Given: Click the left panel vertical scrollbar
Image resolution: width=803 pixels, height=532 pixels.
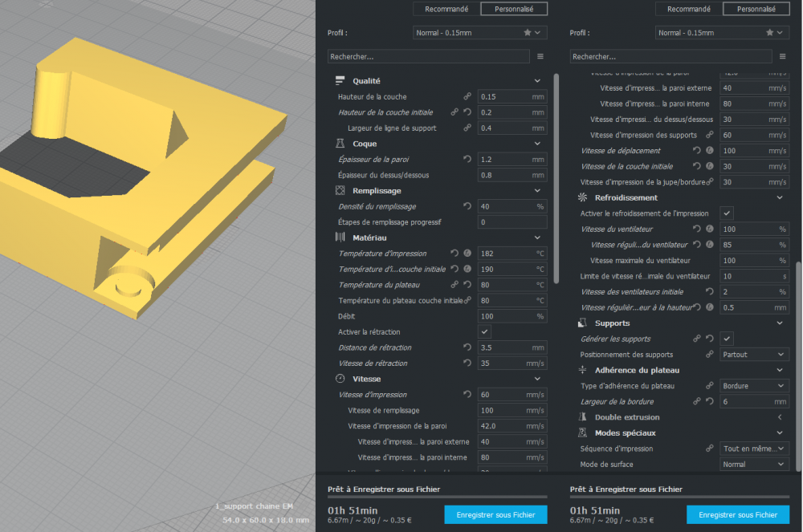Looking at the screenshot, I should pos(556,179).
